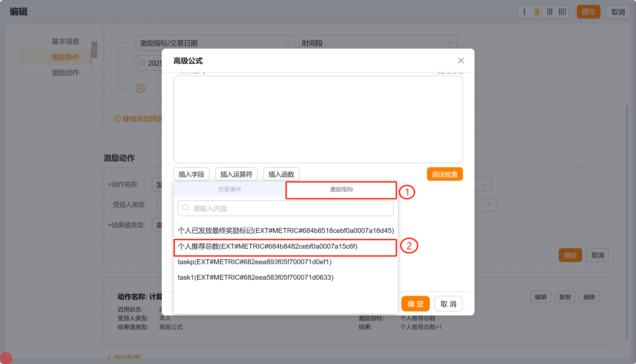Open 插入运算符 dropdown button
The height and width of the screenshot is (364, 636).
pos(236,174)
